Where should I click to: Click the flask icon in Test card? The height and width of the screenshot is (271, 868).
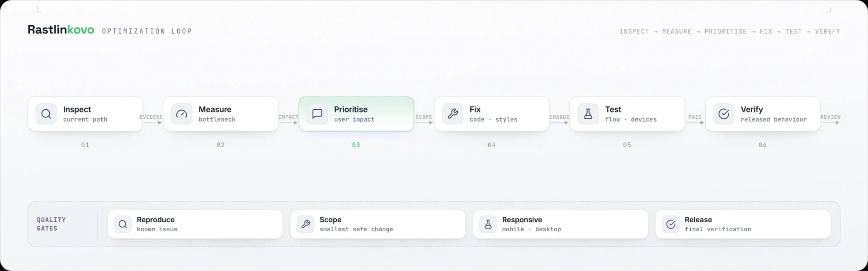tap(588, 114)
